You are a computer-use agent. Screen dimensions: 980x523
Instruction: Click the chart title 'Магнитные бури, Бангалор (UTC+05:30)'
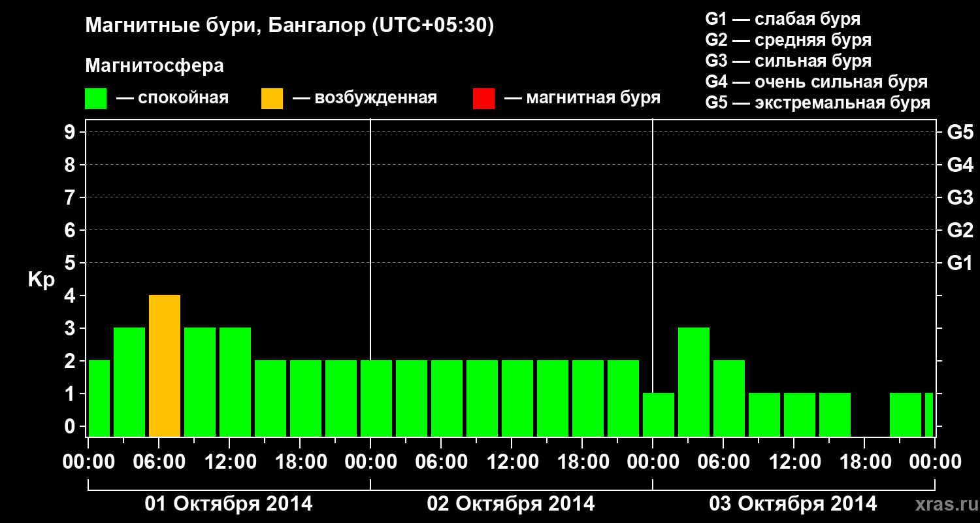289,26
